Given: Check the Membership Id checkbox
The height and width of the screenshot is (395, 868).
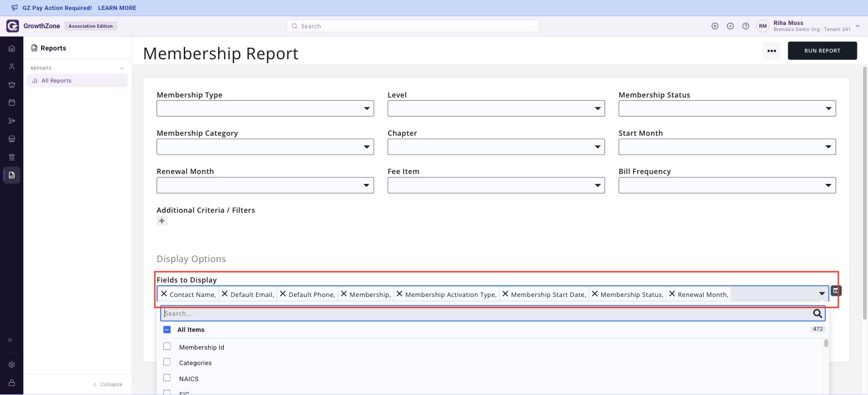Looking at the screenshot, I should pyautogui.click(x=167, y=346).
